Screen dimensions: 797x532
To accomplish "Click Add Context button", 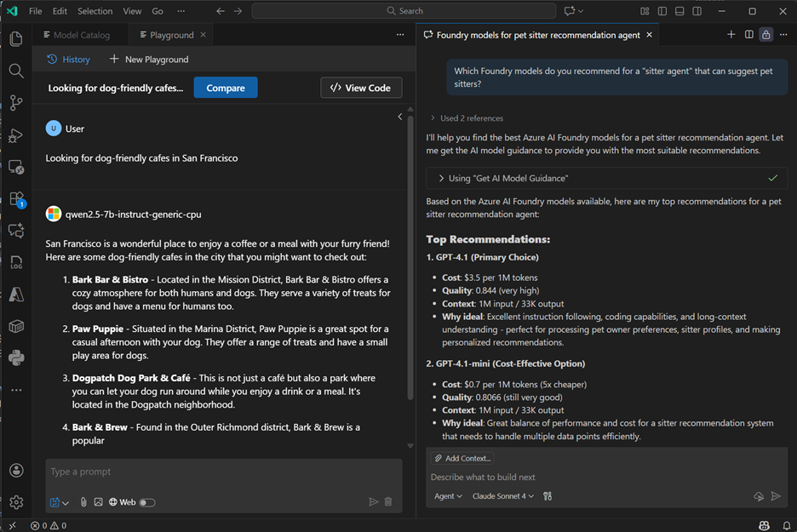I will tap(462, 458).
